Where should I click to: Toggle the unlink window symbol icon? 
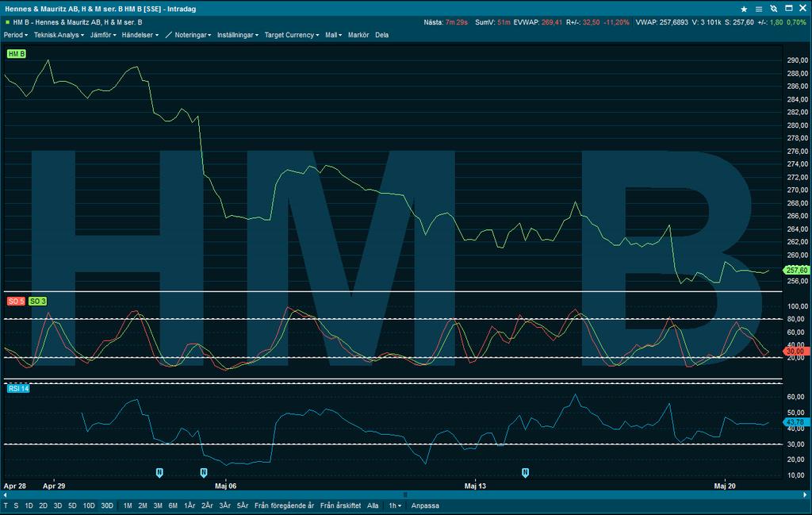774,9
